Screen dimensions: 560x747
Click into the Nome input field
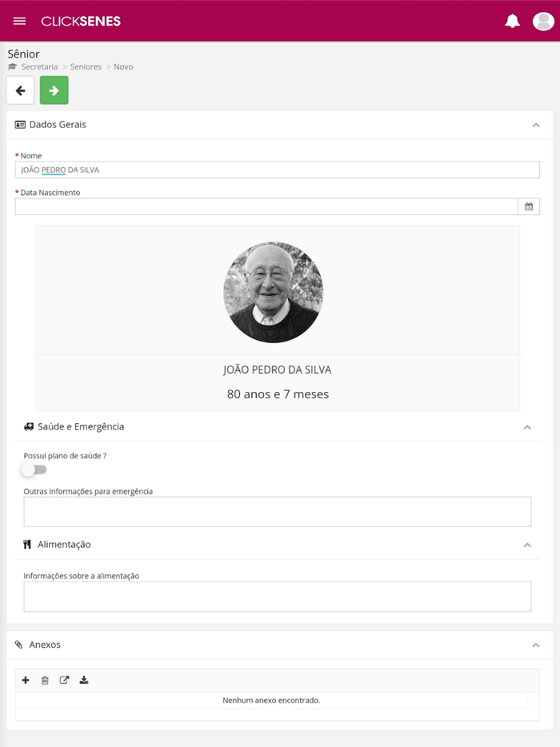(278, 170)
